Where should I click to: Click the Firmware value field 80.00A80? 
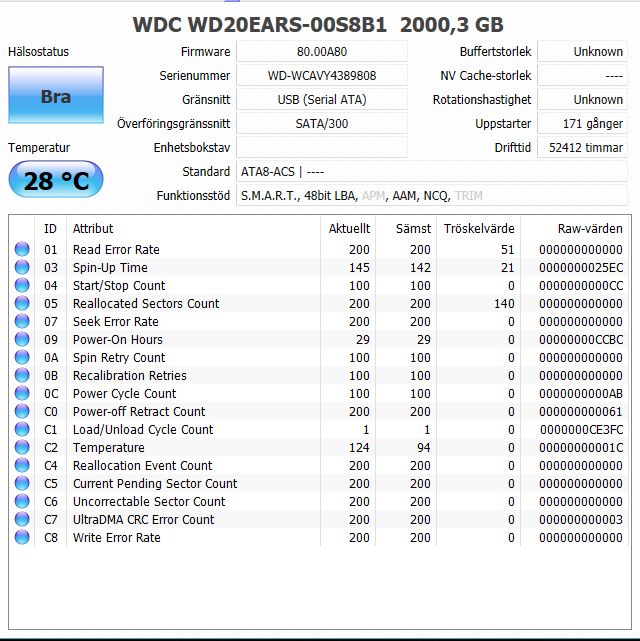pos(322,52)
